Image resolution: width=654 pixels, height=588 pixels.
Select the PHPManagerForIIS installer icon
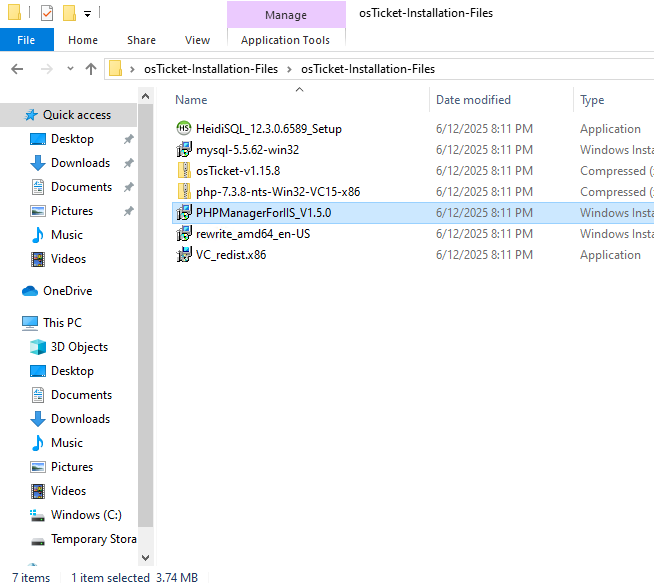[x=184, y=213]
